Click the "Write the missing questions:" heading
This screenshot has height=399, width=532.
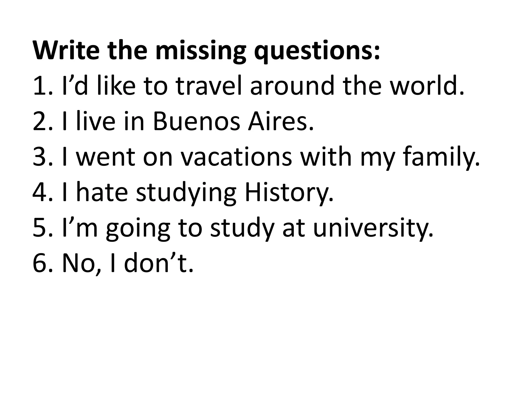(207, 50)
